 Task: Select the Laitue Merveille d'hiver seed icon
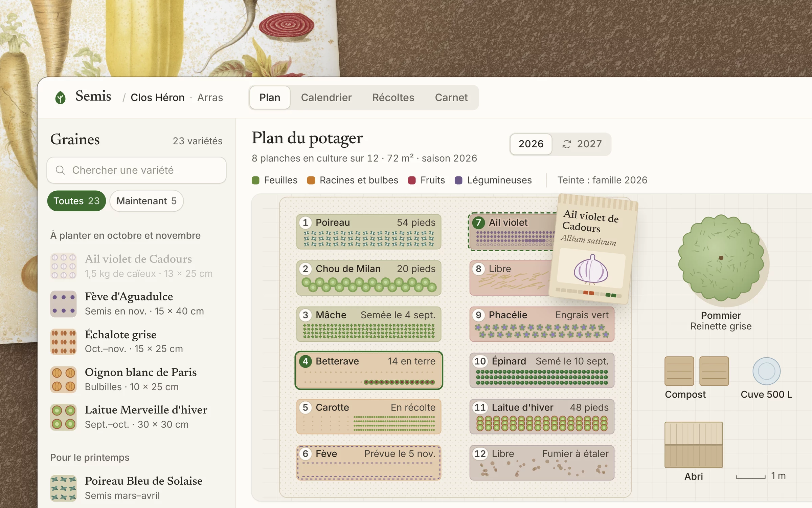tap(64, 417)
